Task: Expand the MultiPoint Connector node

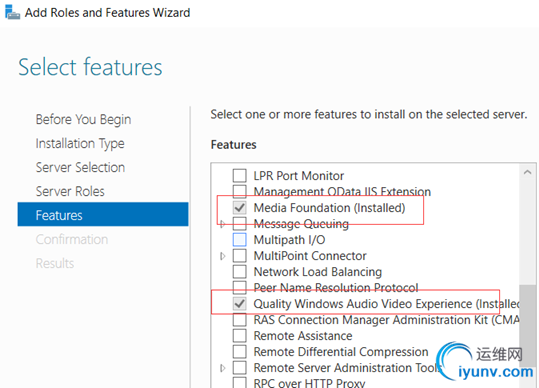Action: tap(222, 256)
